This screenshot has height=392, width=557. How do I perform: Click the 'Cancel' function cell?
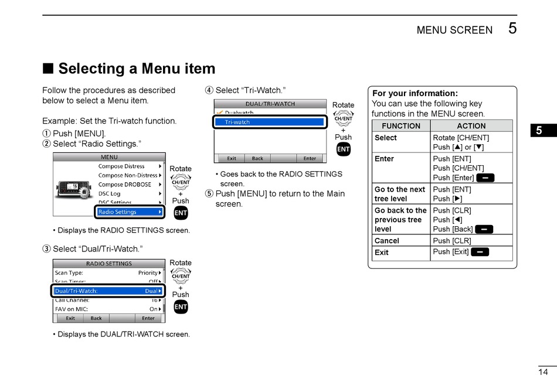401,241
